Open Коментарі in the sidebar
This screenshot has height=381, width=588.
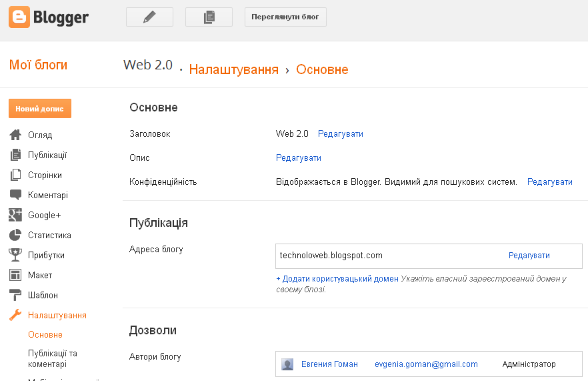coord(48,196)
